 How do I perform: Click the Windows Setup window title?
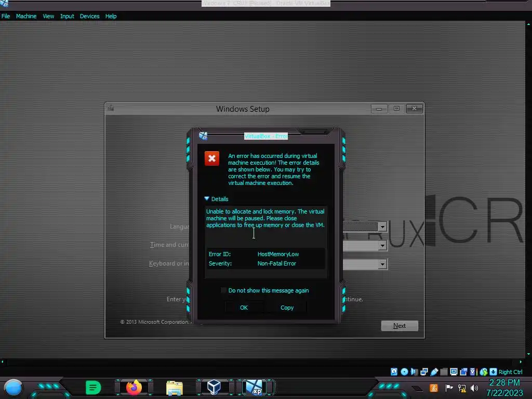243,109
